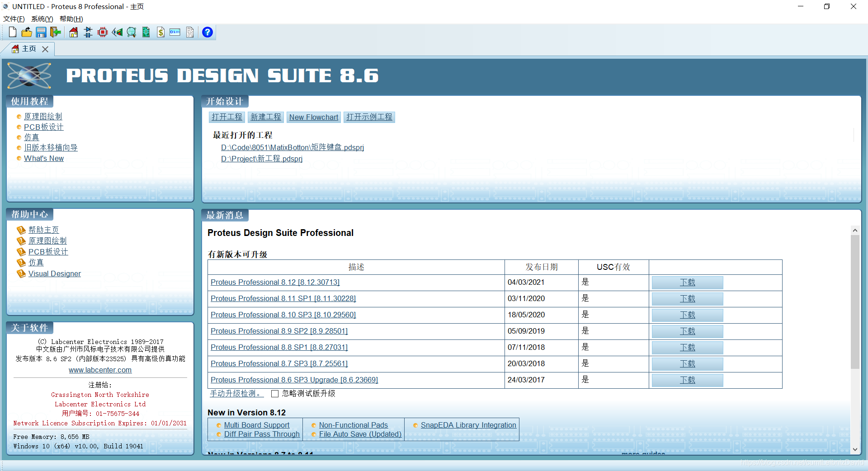Open Schematic Capture diode-capacitor icon
This screenshot has width=868, height=471.
88,32
